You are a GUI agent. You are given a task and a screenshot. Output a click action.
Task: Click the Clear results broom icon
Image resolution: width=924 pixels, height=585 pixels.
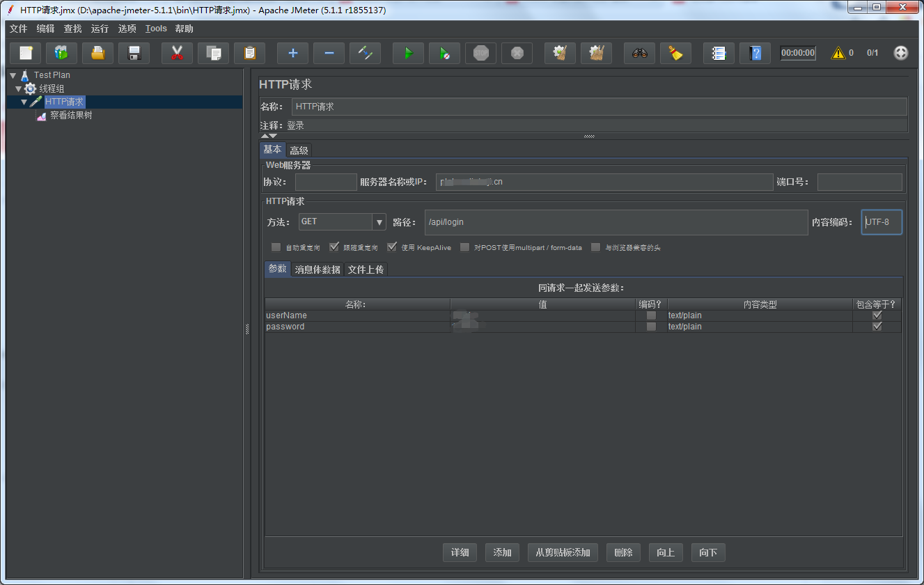[561, 53]
